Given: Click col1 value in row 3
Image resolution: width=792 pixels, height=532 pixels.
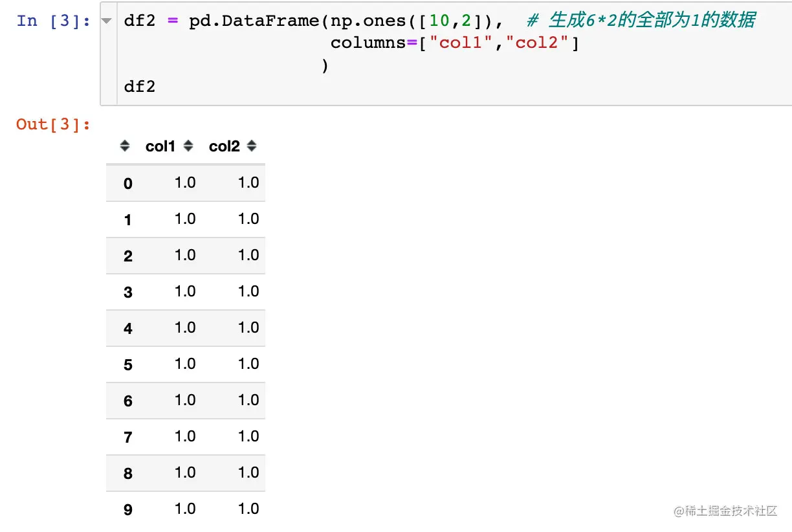Looking at the screenshot, I should coord(185,291).
